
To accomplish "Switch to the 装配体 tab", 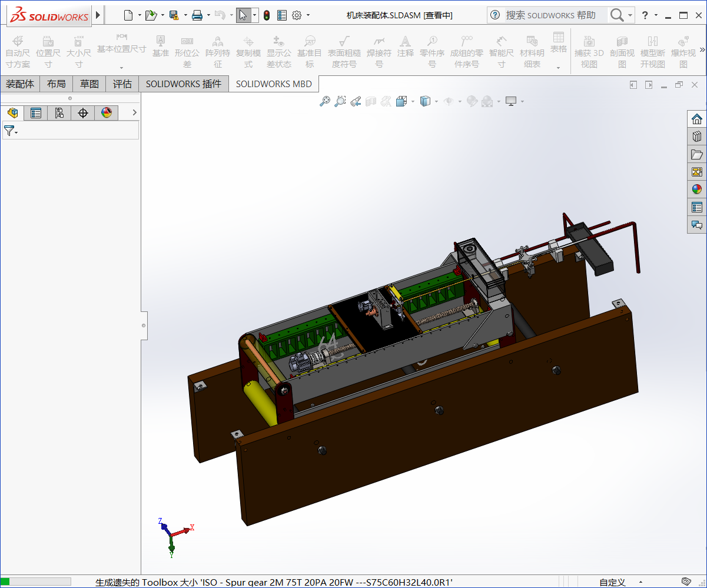I will 20,84.
